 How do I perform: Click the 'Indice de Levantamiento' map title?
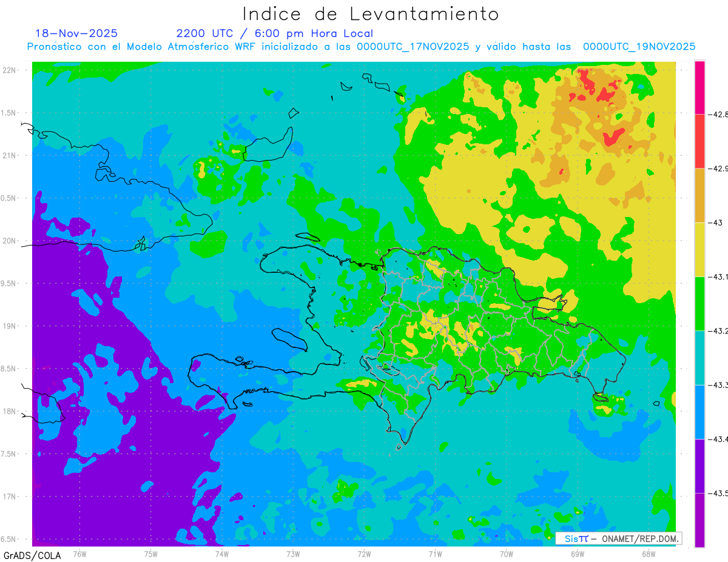371,14
